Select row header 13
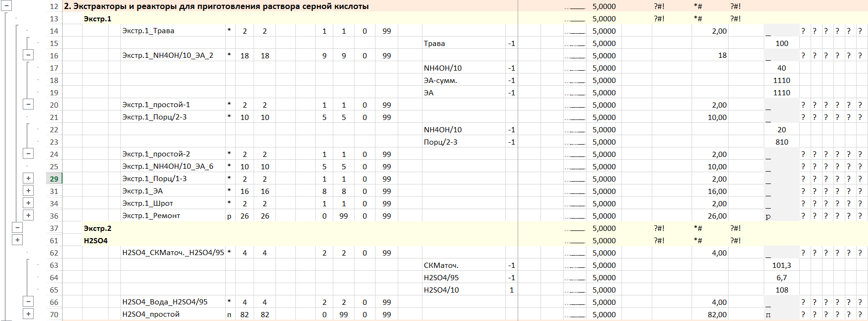The width and height of the screenshot is (868, 321). [54, 19]
